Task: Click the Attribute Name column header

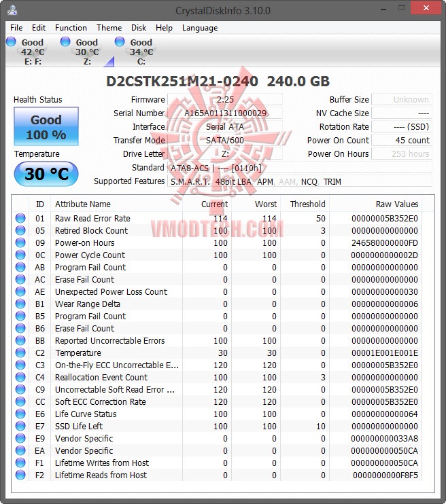Action: tap(116, 204)
